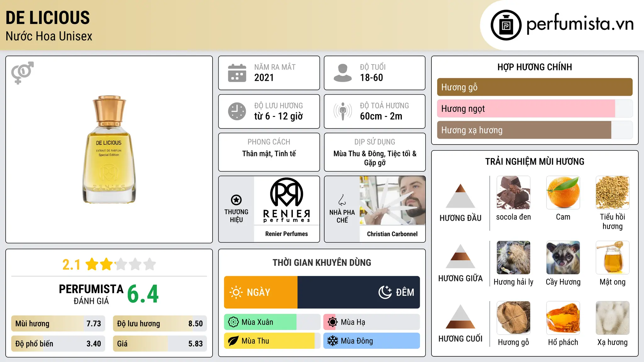Click the calendar icon beside launch year
This screenshot has height=362, width=644.
[237, 73]
